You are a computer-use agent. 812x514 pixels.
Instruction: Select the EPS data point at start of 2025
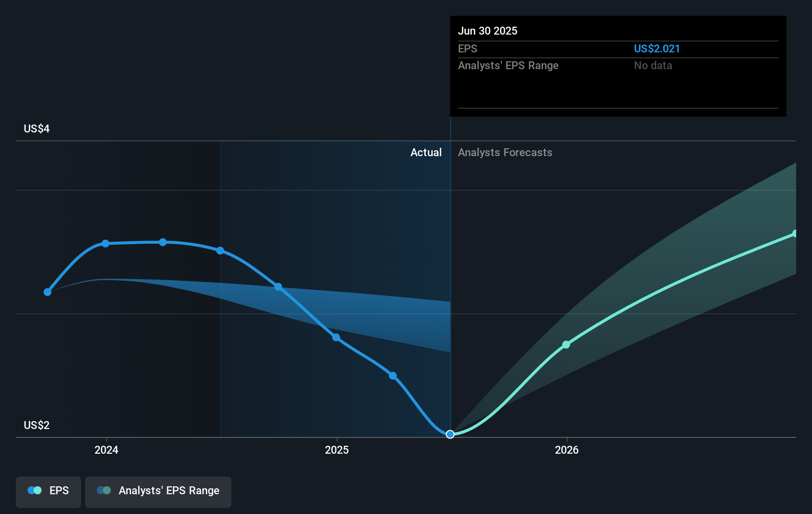tap(336, 338)
